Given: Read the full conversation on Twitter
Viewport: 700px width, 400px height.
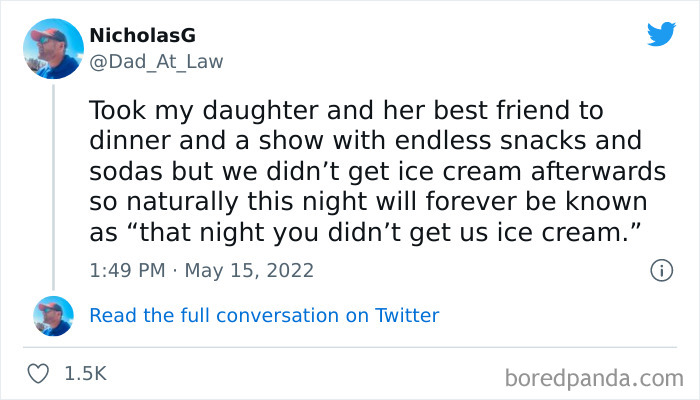Looking at the screenshot, I should 264,315.
